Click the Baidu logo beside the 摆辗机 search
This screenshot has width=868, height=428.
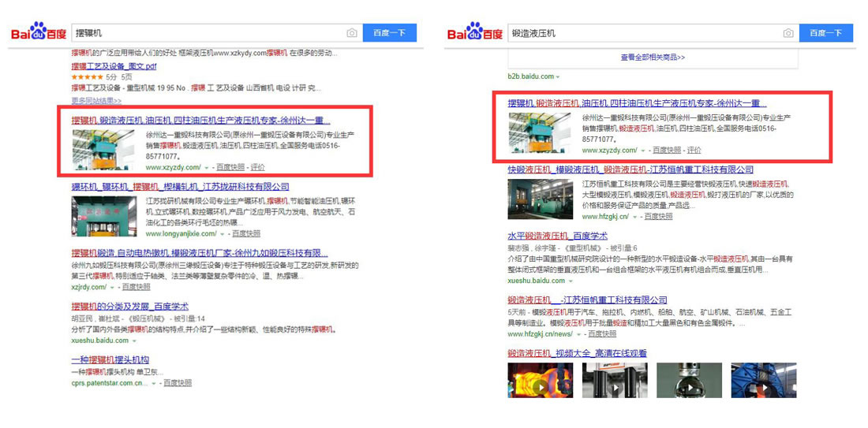38,33
